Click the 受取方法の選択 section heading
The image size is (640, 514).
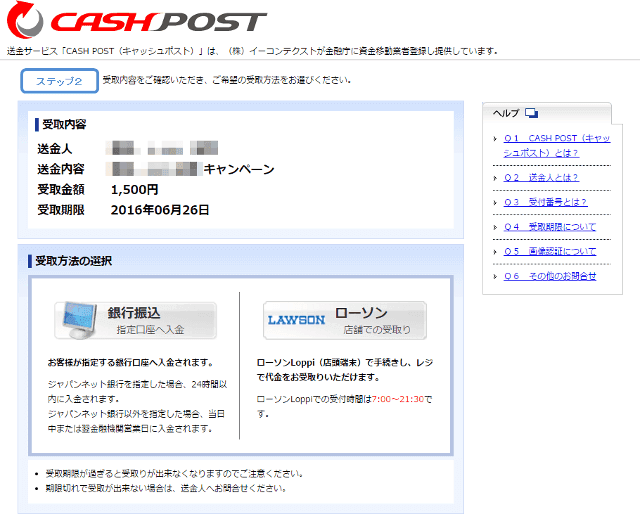tap(73, 261)
